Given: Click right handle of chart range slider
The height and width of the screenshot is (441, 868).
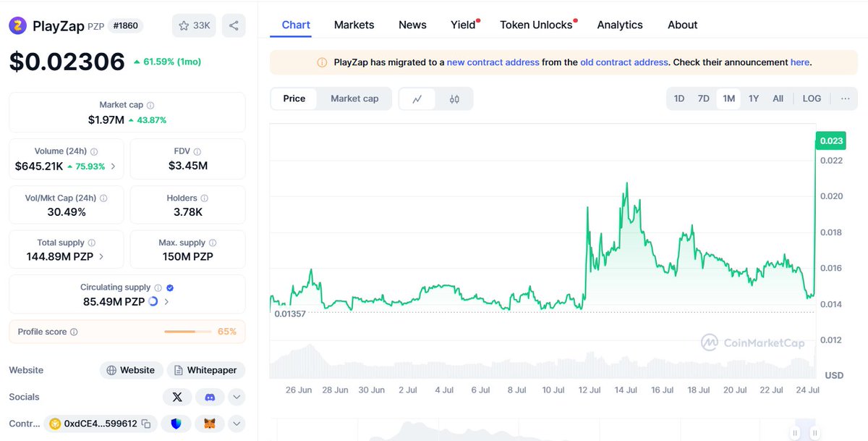Looking at the screenshot, I should pos(815,433).
